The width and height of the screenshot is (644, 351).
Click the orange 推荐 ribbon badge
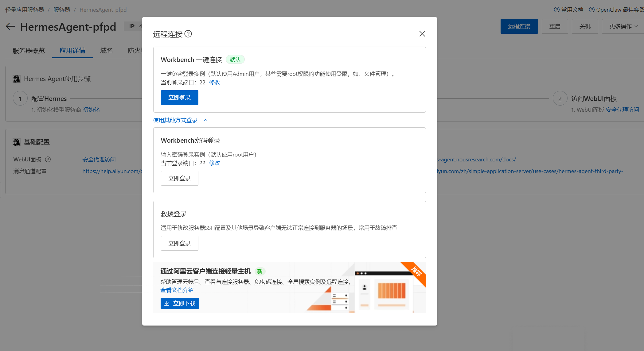pos(416,271)
